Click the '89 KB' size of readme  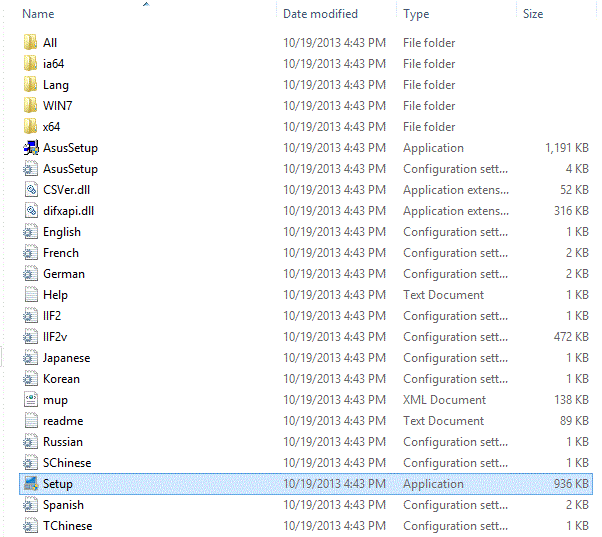tap(574, 421)
